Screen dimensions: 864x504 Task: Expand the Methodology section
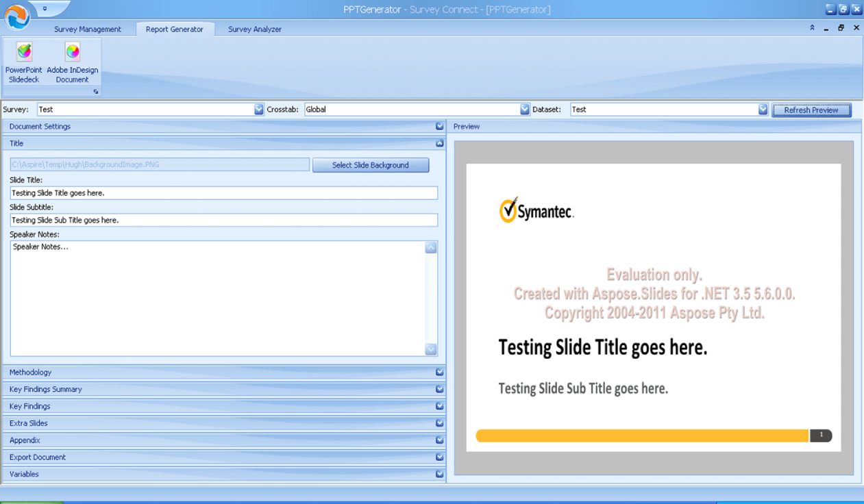[x=440, y=373]
